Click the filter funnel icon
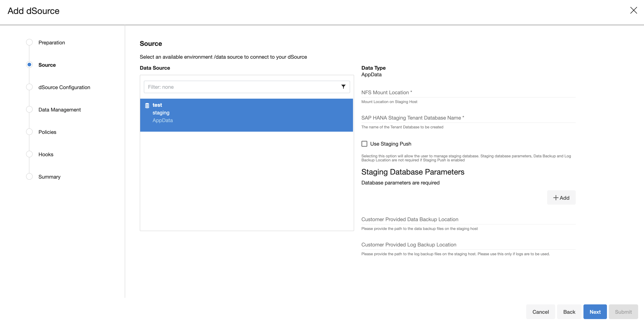The image size is (644, 322). tap(343, 87)
